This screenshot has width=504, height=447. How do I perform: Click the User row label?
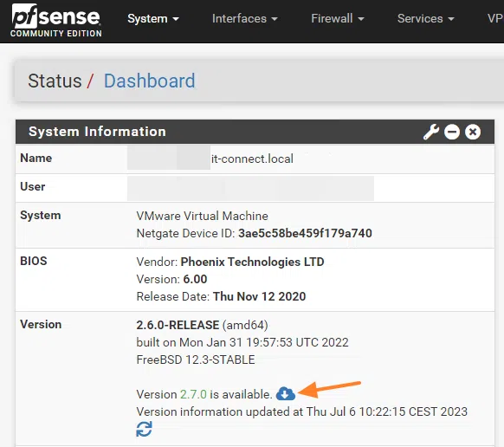pos(32,186)
